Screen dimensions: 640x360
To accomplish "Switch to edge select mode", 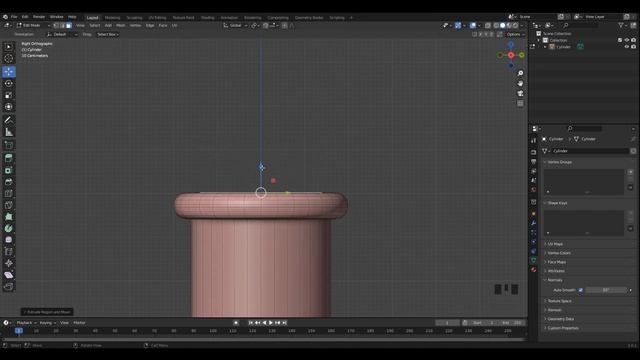I will tap(62, 25).
